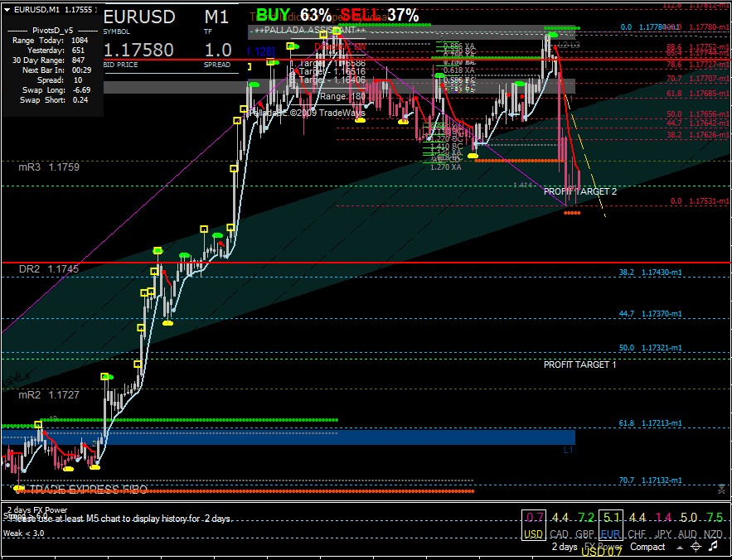Click the crosshair icon in FX Power panel
Image resolution: width=732 pixels, height=560 pixels.
click(x=696, y=547)
